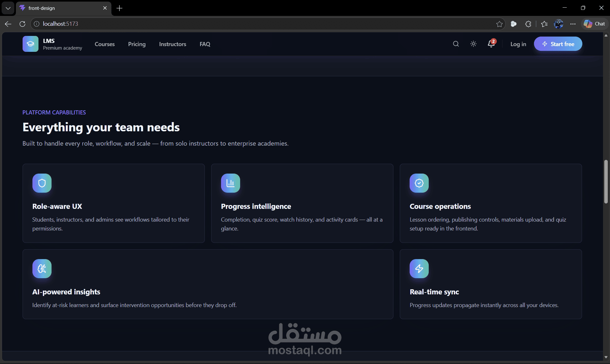
Task: Click 'Identify at-risk learners' description text
Action: tap(135, 305)
